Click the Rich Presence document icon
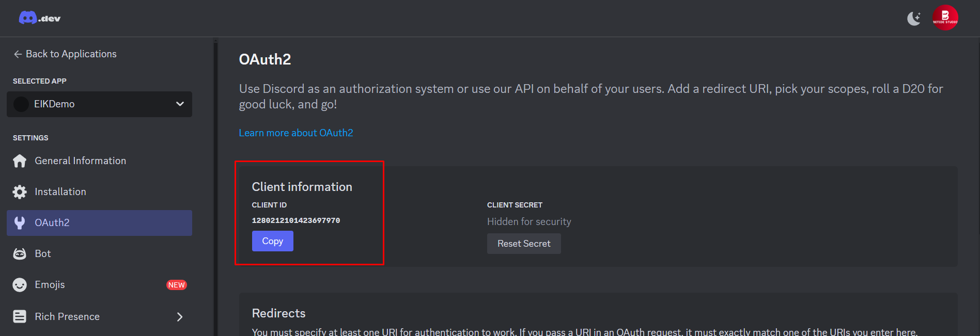The image size is (980, 336). click(20, 316)
